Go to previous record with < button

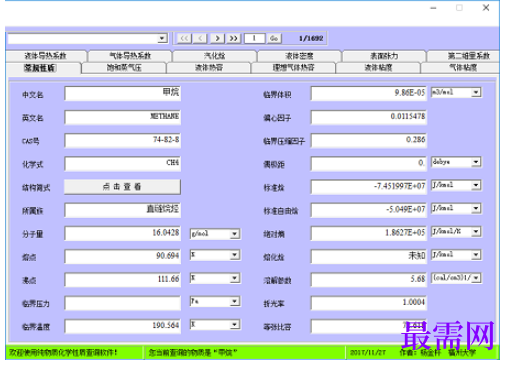(201, 38)
